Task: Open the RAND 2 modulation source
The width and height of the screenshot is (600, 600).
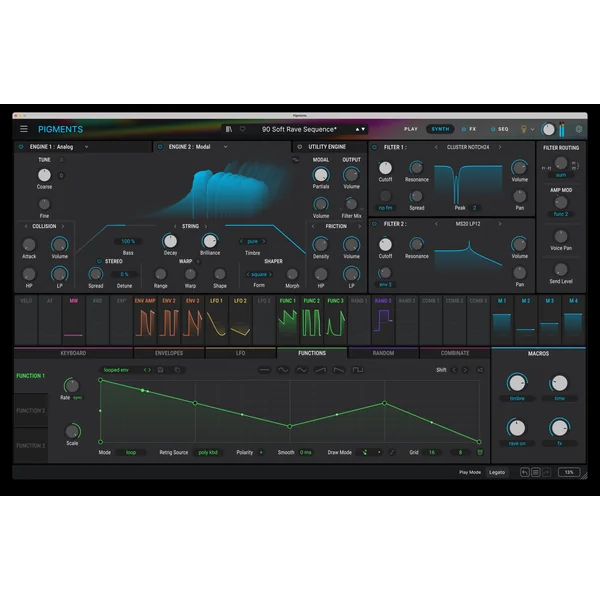Action: [383, 320]
